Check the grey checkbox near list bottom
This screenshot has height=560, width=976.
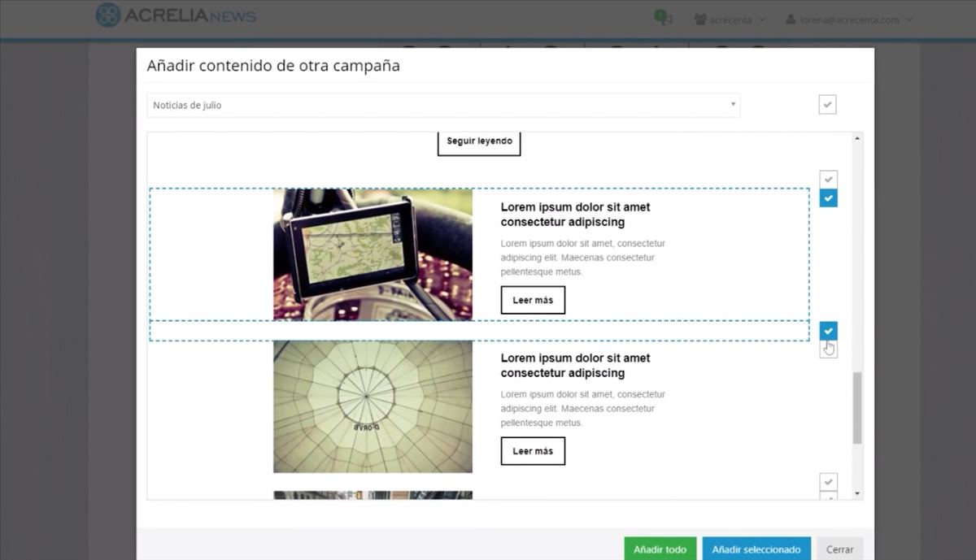828,481
